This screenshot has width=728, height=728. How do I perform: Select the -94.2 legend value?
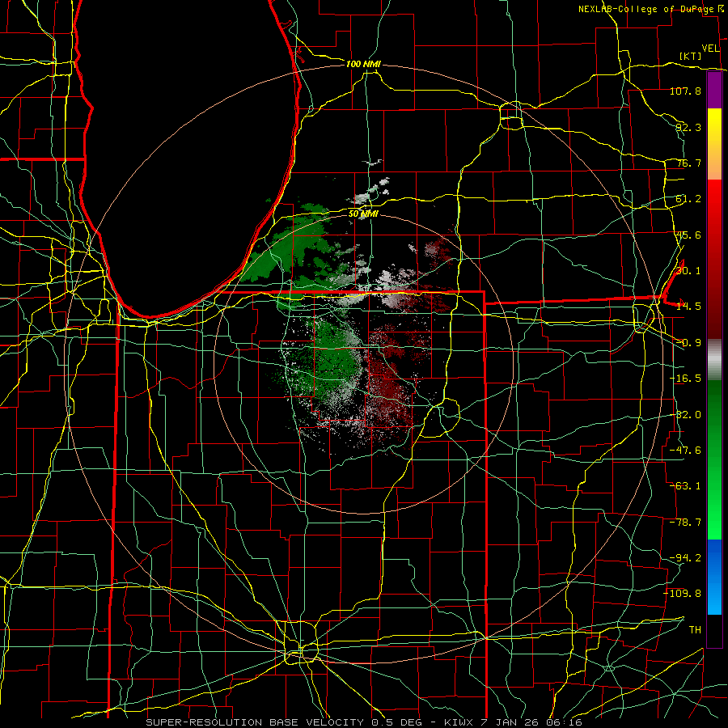pyautogui.click(x=685, y=558)
